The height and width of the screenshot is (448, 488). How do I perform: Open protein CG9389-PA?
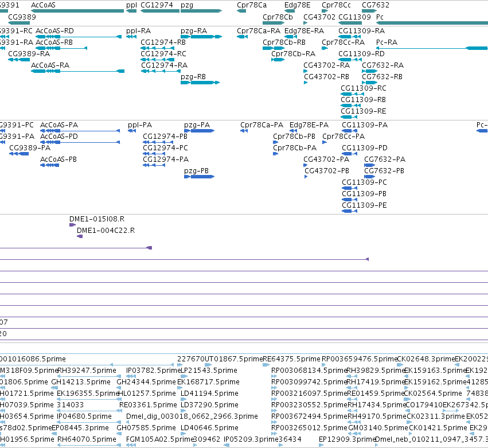coord(30,148)
